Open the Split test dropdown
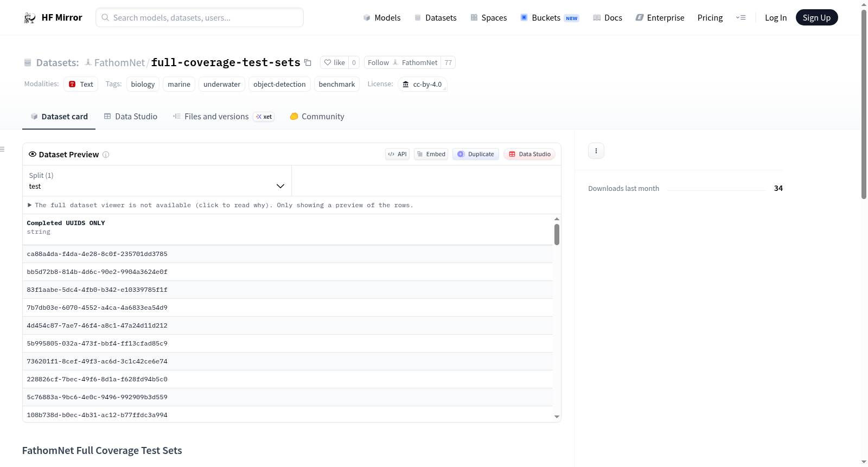868x467 pixels. pyautogui.click(x=157, y=181)
